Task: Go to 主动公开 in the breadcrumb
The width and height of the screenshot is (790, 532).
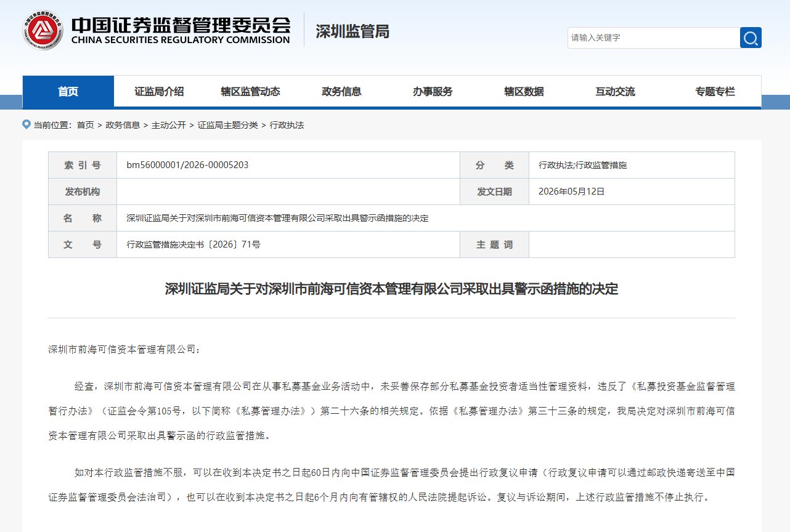Action: (x=169, y=125)
